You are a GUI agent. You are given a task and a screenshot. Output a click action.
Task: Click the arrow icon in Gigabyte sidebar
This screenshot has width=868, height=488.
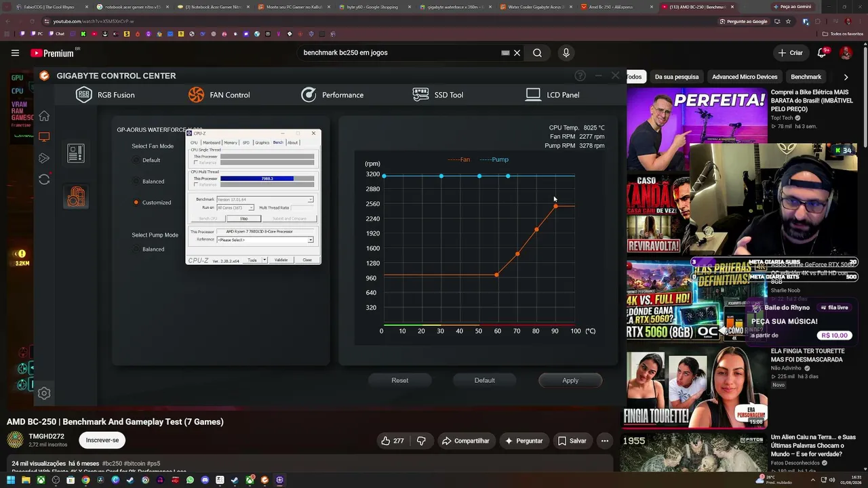pyautogui.click(x=44, y=158)
